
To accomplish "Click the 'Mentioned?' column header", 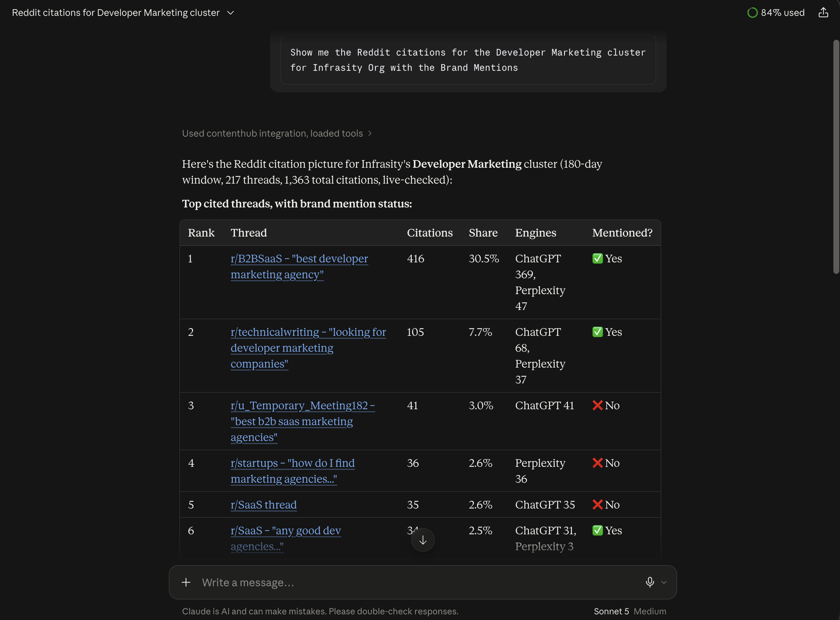I will click(622, 233).
